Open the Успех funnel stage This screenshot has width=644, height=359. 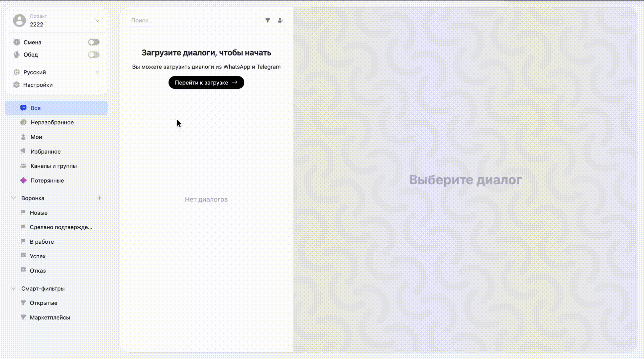38,256
